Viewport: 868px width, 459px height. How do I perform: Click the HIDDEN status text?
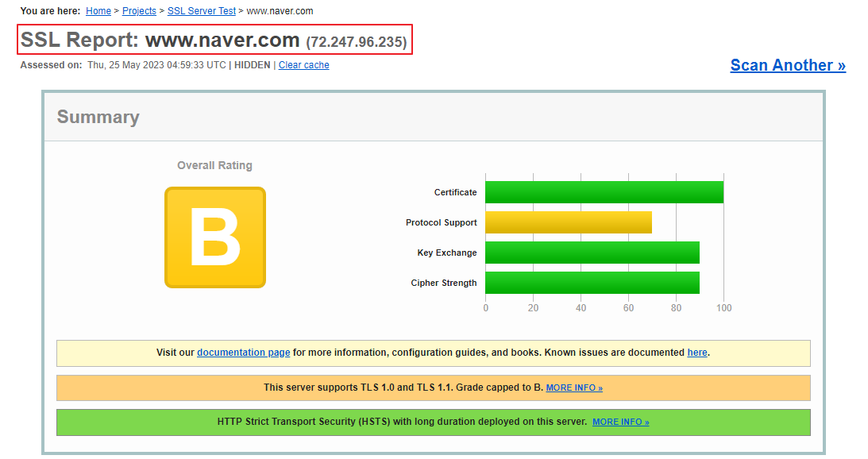point(253,65)
